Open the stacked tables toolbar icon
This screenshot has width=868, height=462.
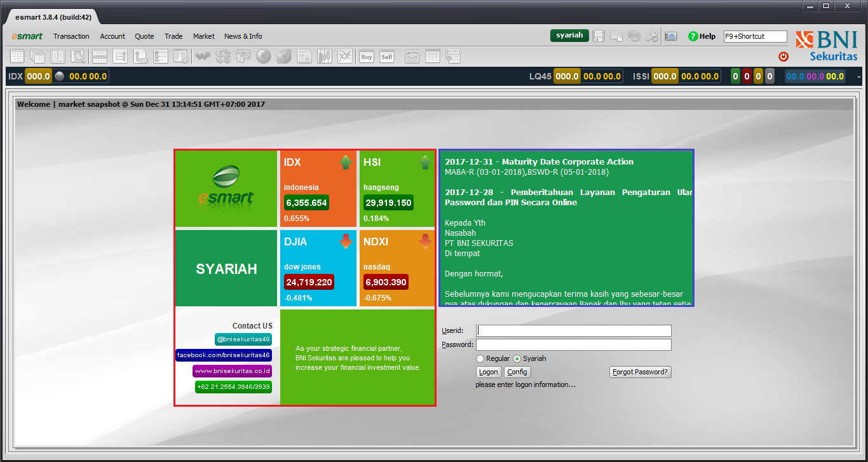[37, 57]
